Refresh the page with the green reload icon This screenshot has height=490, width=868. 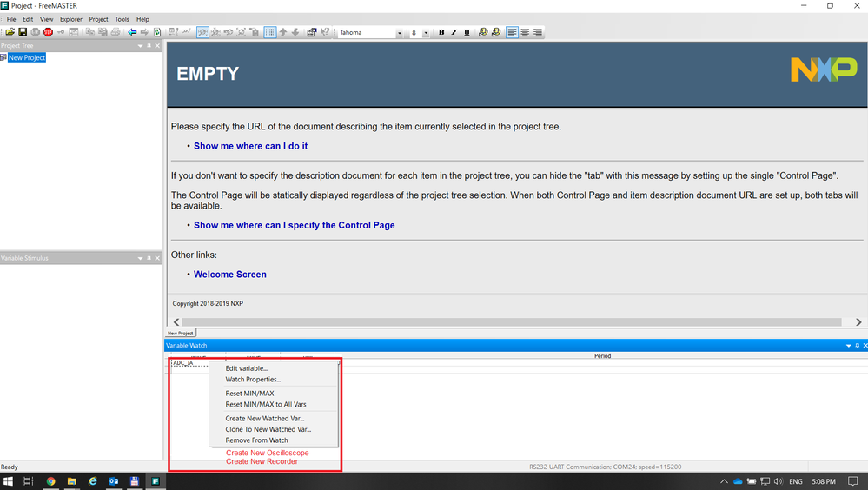(x=157, y=32)
